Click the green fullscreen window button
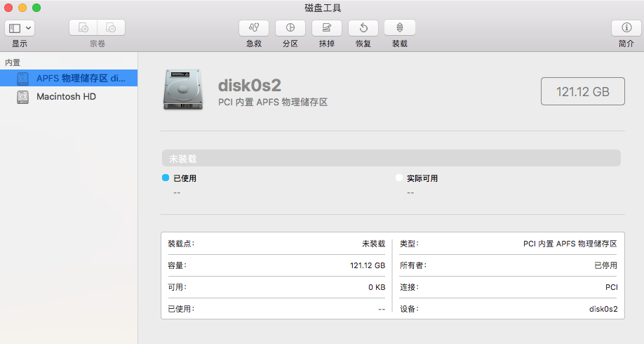 pos(36,8)
